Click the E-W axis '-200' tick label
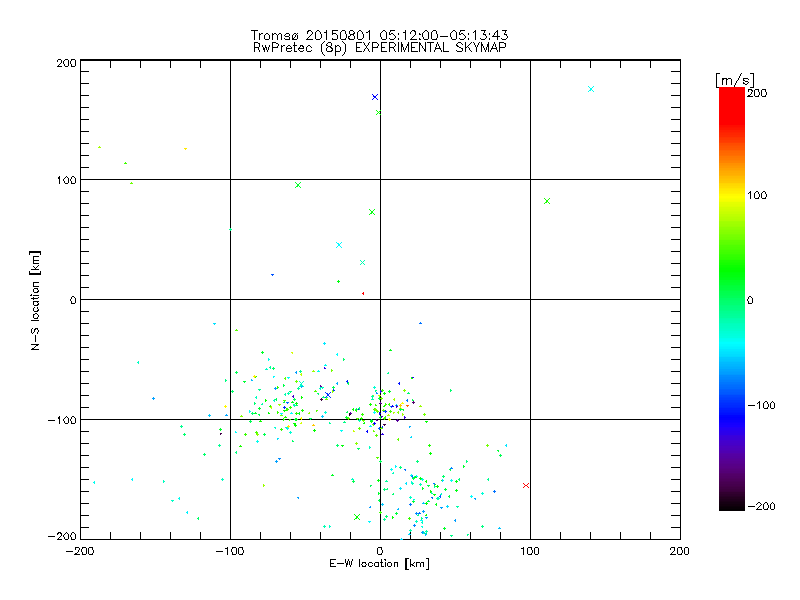800x600 pixels. (x=80, y=551)
